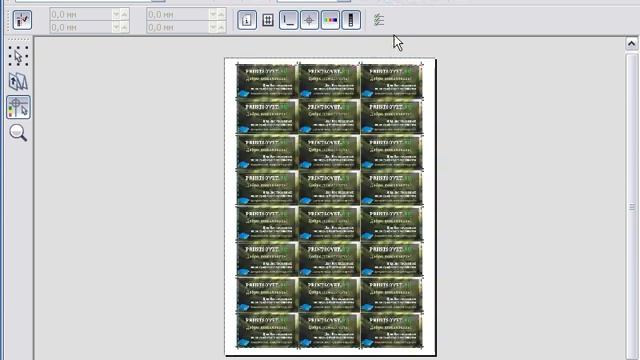Open prepress settings checklist icon
This screenshot has height=360, width=640.
point(379,20)
